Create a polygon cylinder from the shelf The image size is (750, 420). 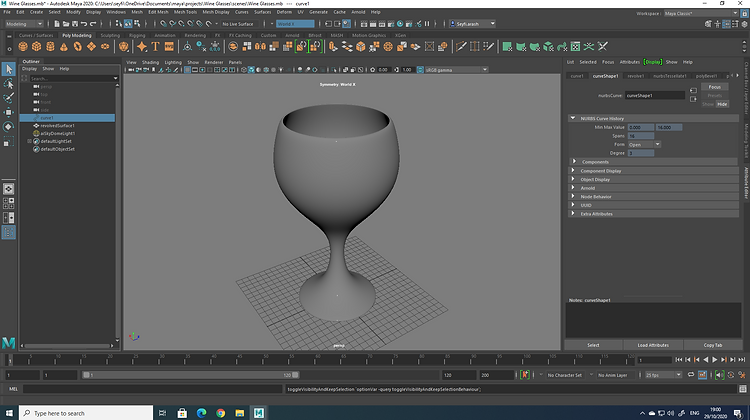50,46
